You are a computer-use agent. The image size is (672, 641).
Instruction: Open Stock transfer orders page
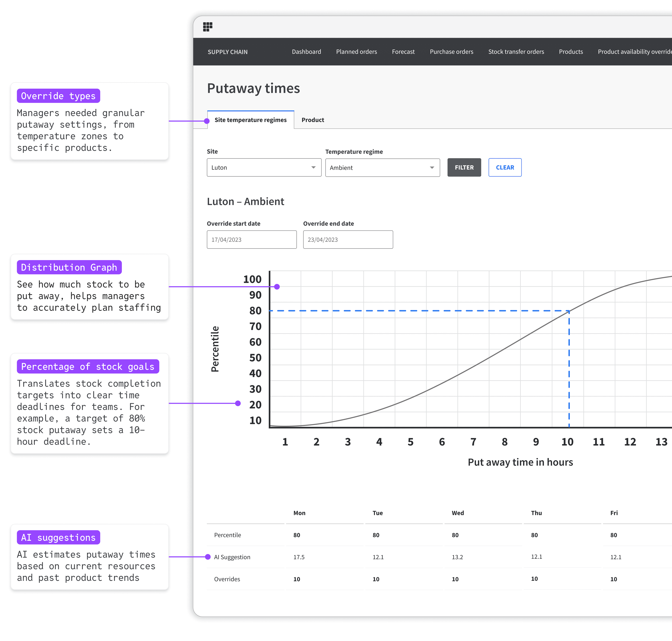tap(516, 52)
